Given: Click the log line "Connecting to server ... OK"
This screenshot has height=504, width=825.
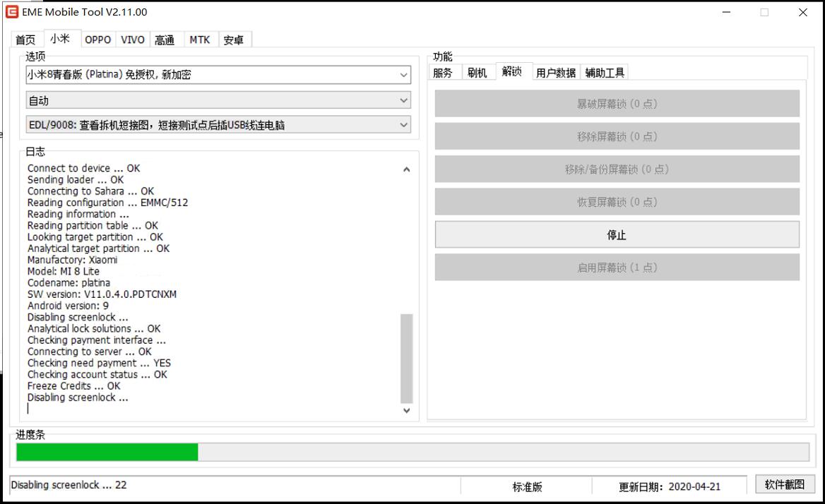Looking at the screenshot, I should pyautogui.click(x=90, y=351).
